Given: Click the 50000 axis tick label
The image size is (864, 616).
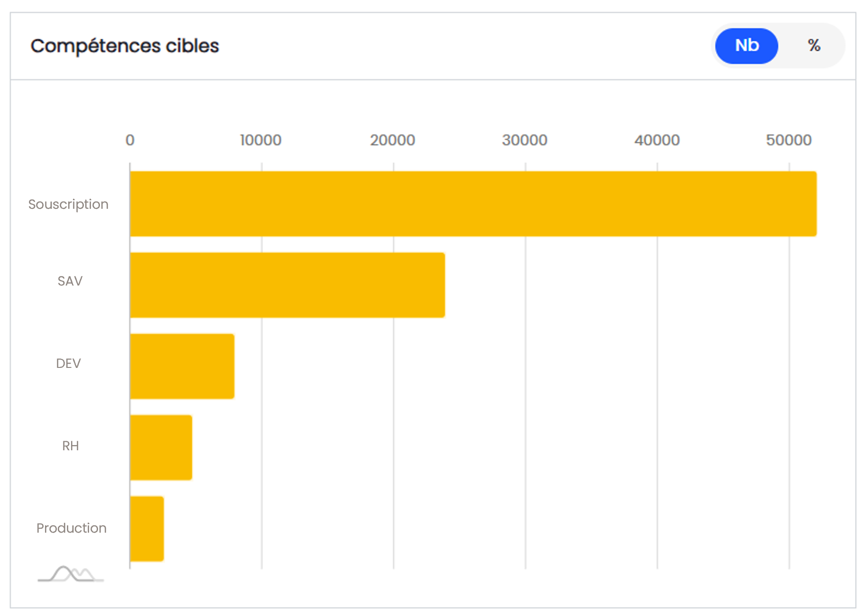Looking at the screenshot, I should pyautogui.click(x=789, y=140).
